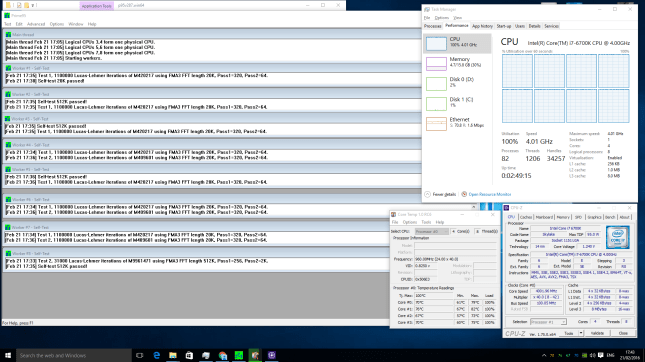
Task: Select Memory graph in Task Manager sidebar
Action: coord(436,64)
